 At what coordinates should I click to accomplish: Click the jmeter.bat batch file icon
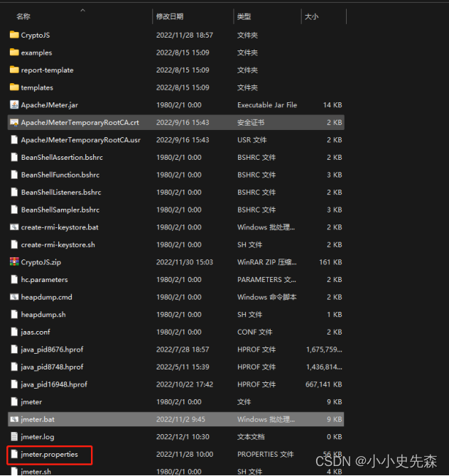tap(14, 419)
